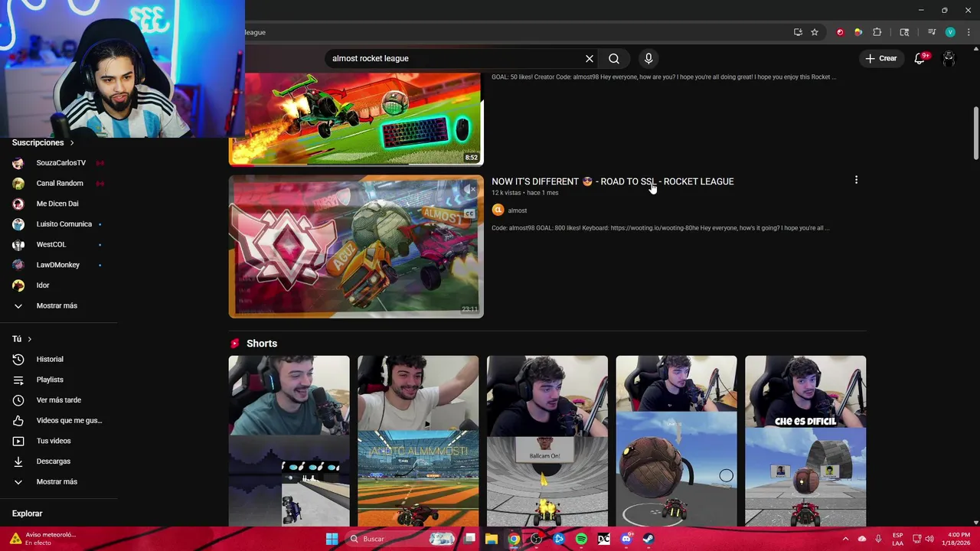This screenshot has width=980, height=551.
Task: Click the Crear button
Action: [880, 58]
